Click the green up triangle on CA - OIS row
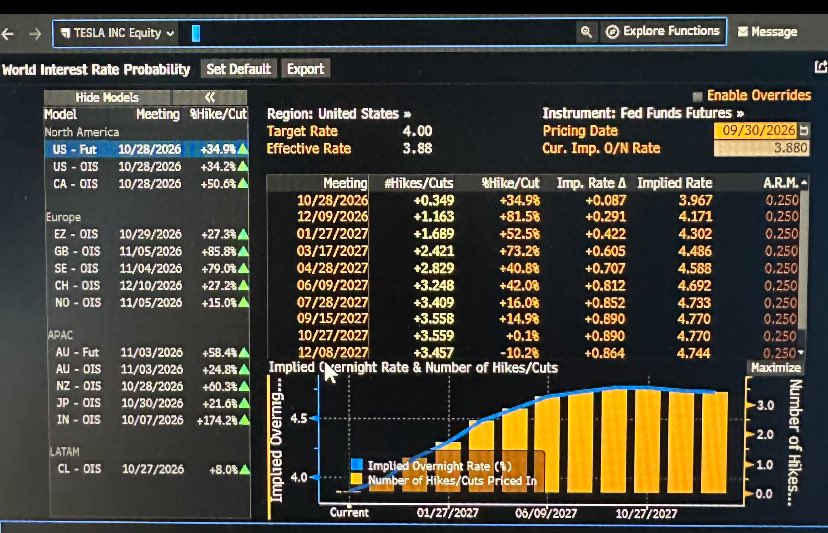The width and height of the screenshot is (828, 533). [x=243, y=183]
